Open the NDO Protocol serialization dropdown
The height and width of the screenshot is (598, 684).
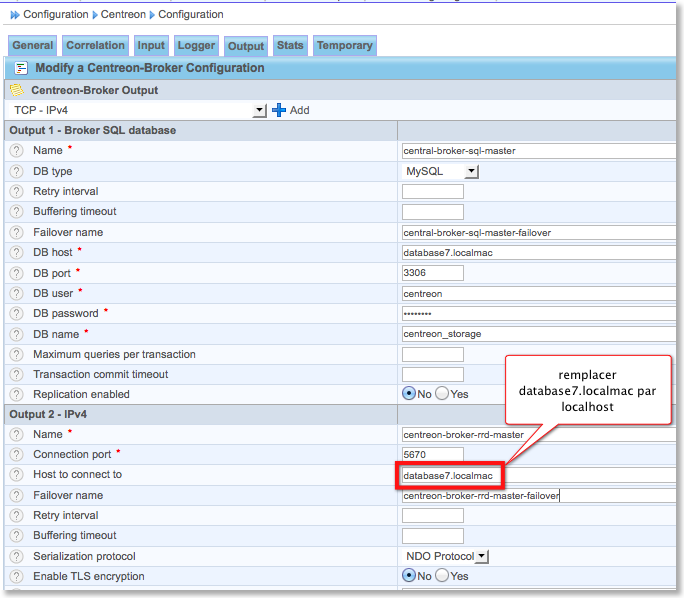(x=481, y=556)
